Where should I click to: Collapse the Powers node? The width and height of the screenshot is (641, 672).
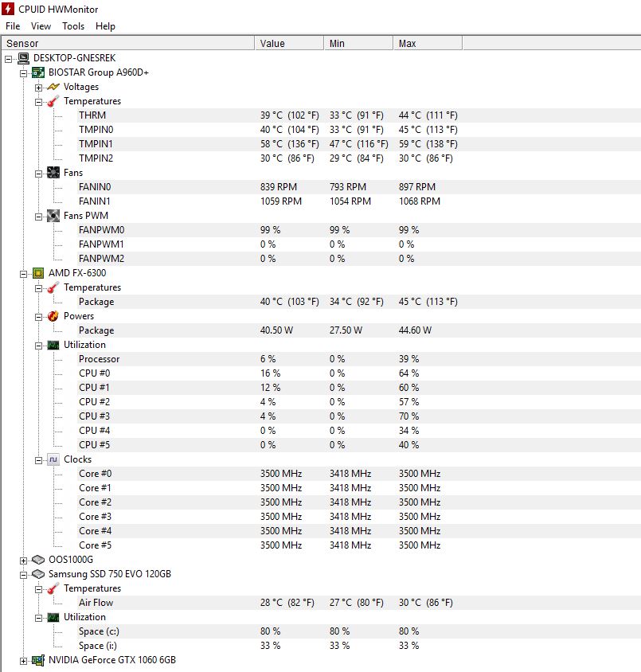(38, 317)
